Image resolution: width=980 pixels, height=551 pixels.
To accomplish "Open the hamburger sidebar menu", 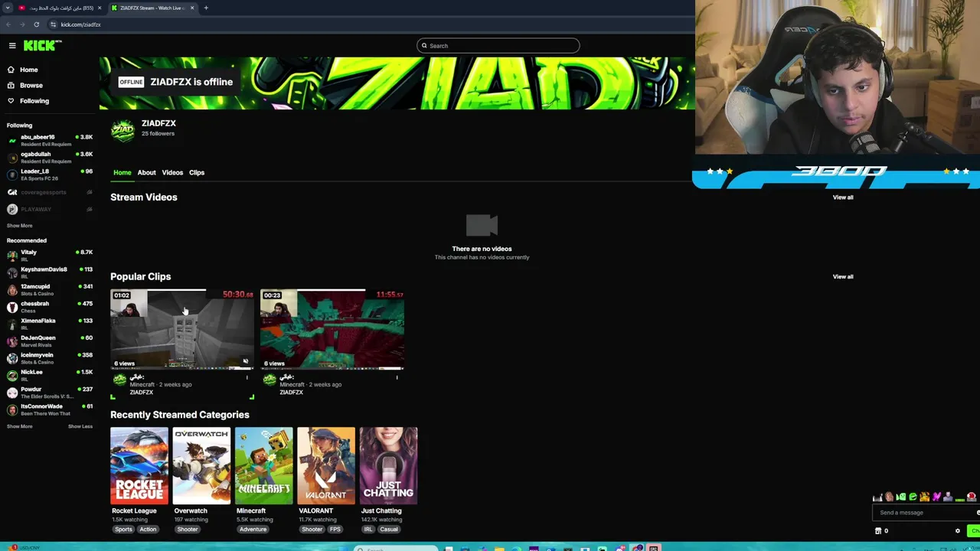I will [12, 46].
